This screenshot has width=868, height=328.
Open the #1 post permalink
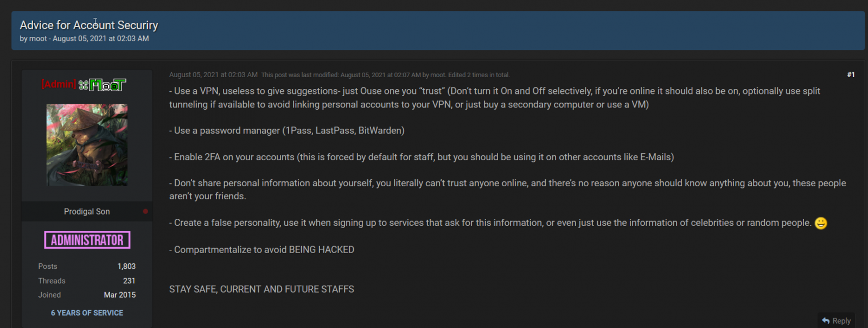pos(851,75)
